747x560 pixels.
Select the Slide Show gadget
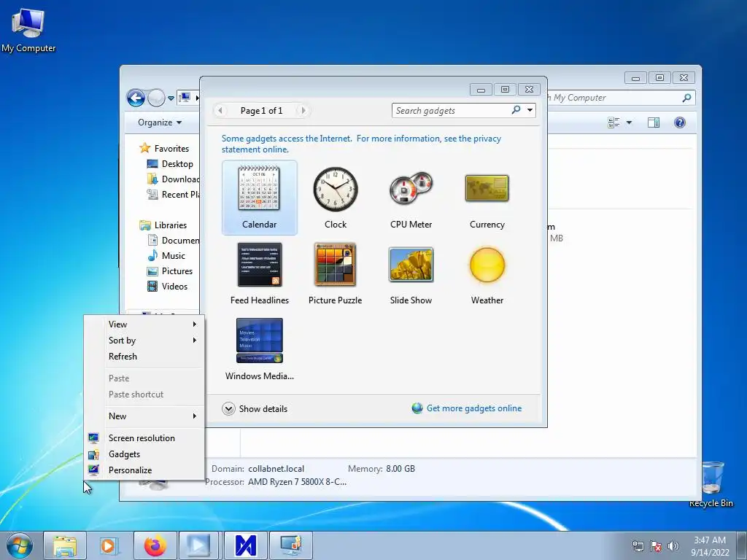tap(411, 273)
